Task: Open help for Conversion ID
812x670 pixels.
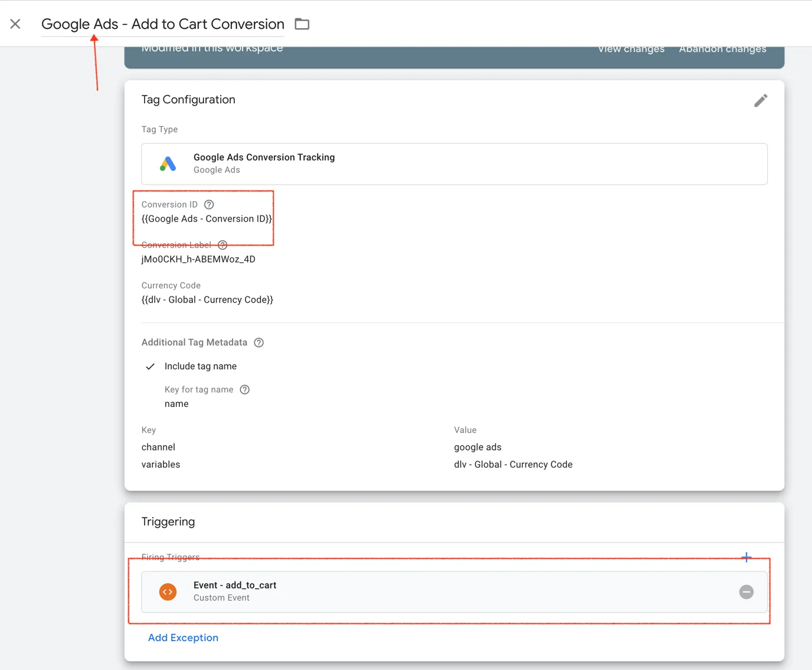Action: pyautogui.click(x=209, y=205)
